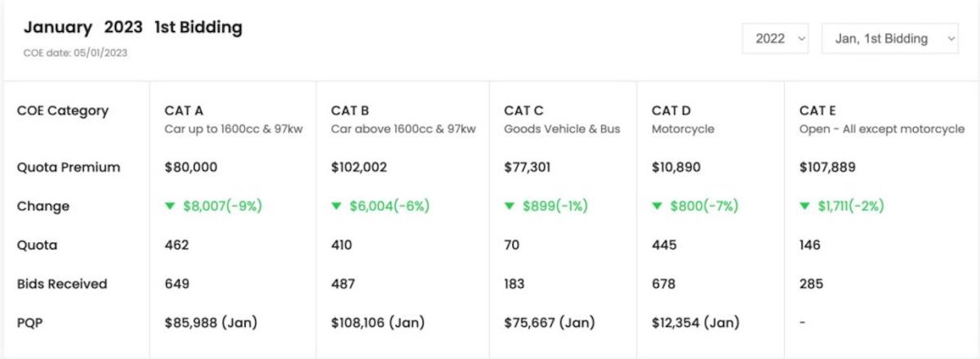This screenshot has height=359, width=980.
Task: Click the CAT A green down-triangle icon
Action: [x=170, y=206]
